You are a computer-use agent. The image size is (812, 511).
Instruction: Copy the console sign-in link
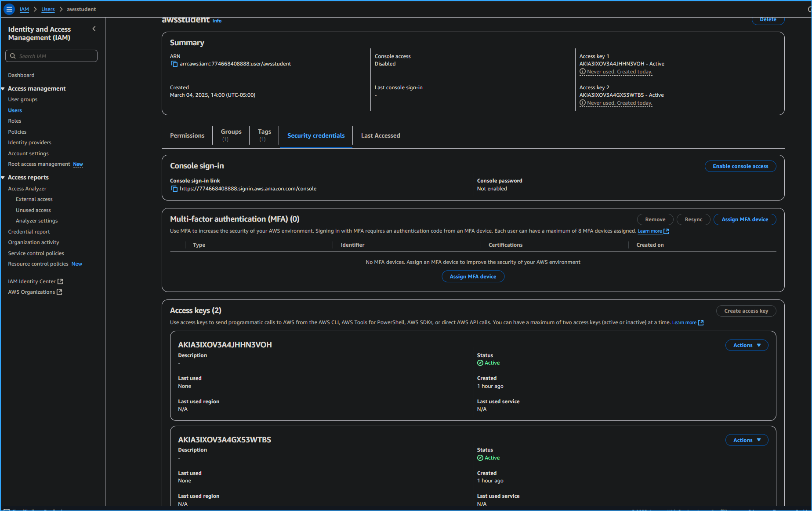coord(174,188)
